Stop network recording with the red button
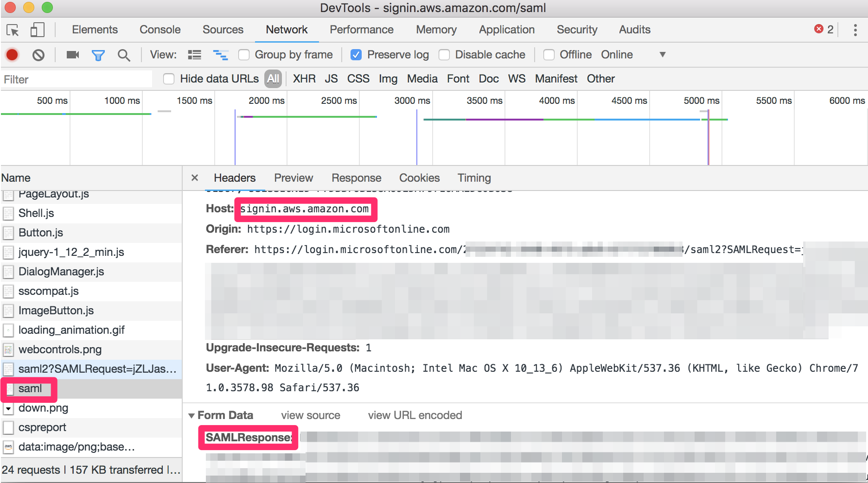The image size is (868, 483). 12,55
